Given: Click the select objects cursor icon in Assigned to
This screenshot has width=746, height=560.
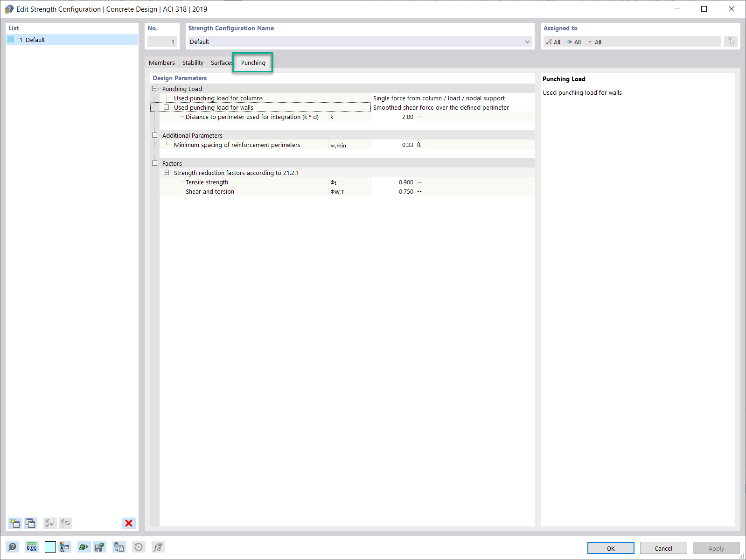Looking at the screenshot, I should 731,42.
